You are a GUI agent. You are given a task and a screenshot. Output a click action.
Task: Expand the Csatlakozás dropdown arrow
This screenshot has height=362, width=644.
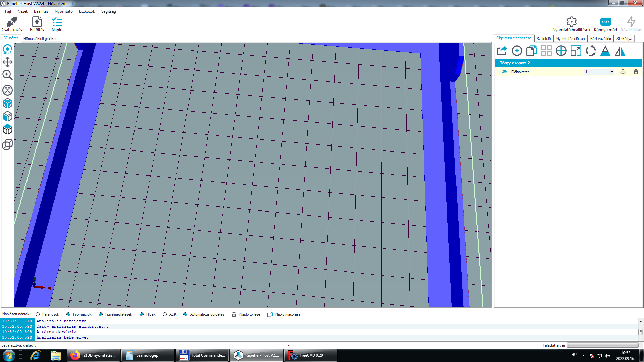tap(26, 24)
